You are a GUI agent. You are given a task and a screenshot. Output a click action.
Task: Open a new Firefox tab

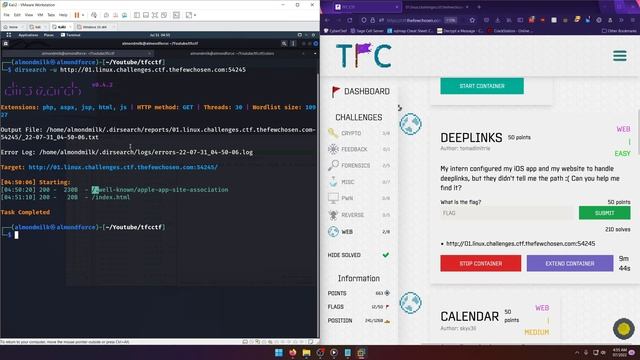pyautogui.click(x=479, y=7)
